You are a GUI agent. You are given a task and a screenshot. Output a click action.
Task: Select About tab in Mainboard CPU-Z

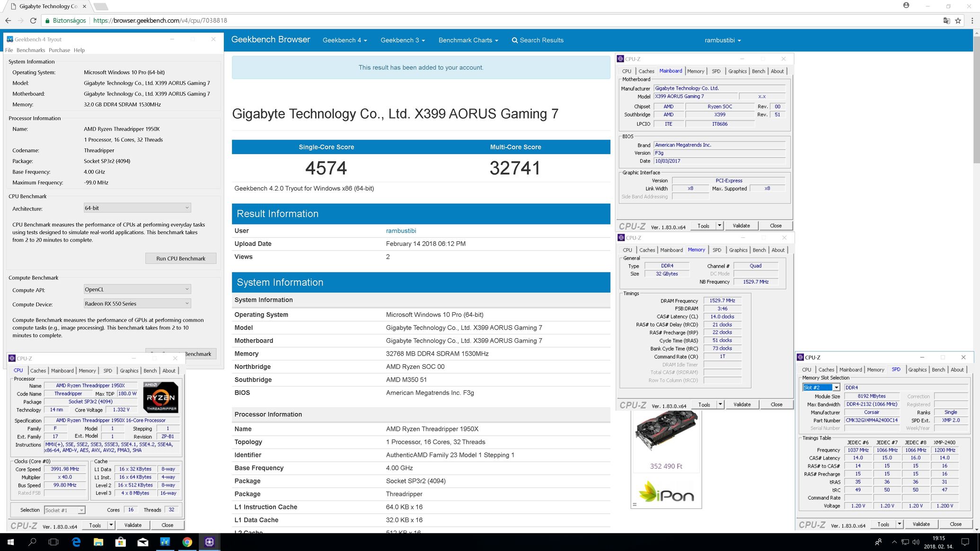click(777, 71)
